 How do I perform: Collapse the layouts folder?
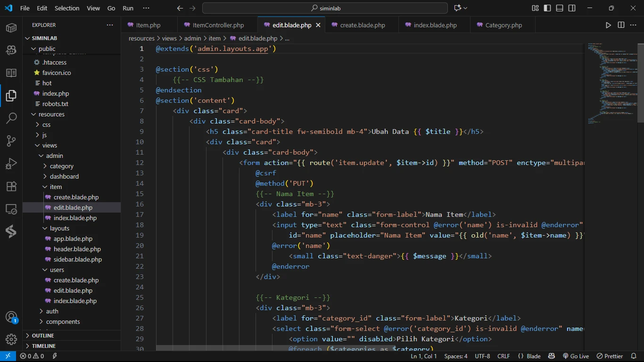[59, 228]
